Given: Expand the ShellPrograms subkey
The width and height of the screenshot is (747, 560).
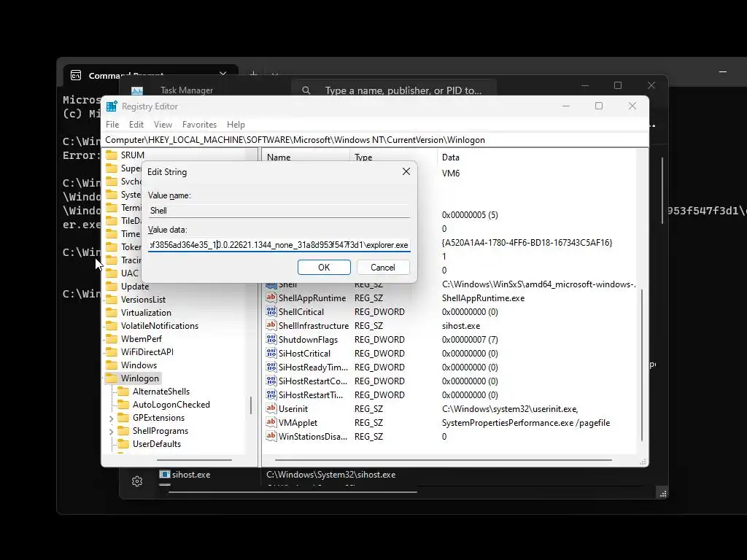Looking at the screenshot, I should pyautogui.click(x=111, y=432).
